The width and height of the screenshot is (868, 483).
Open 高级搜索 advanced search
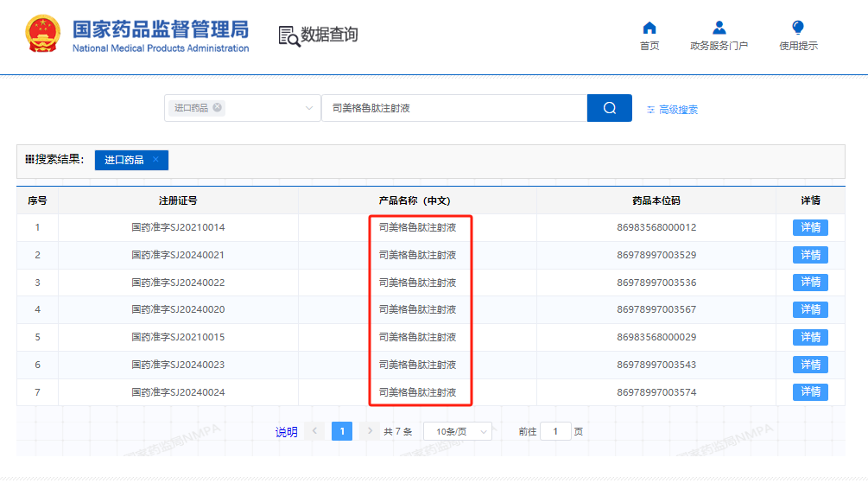[672, 110]
